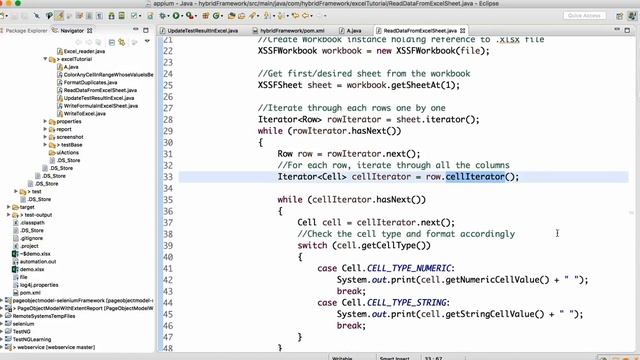The height and width of the screenshot is (360, 640).
Task: Click the Open Type folder icon
Action: coord(231,16)
